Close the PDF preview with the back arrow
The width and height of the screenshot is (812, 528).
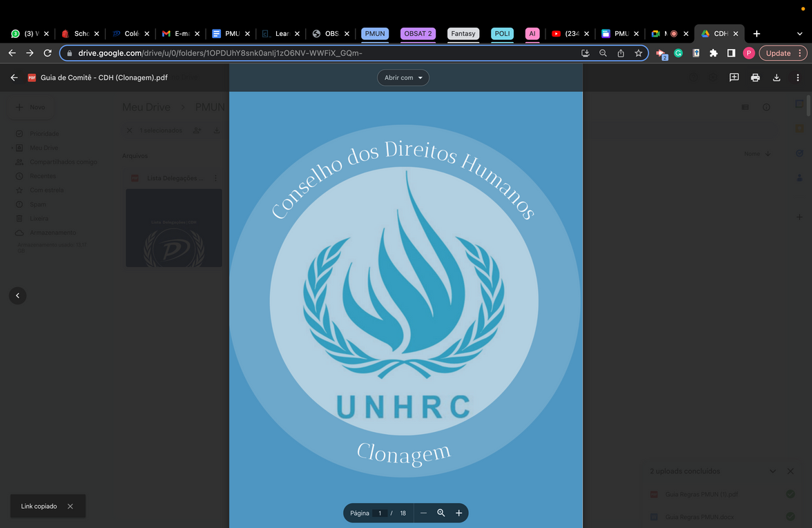[14, 77]
